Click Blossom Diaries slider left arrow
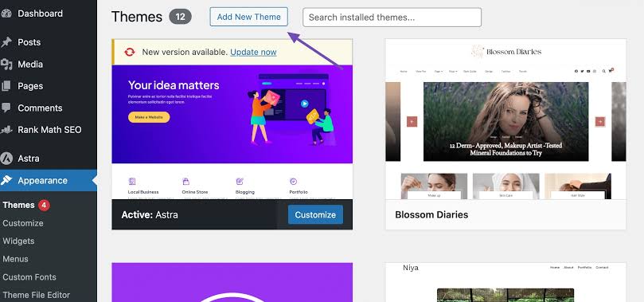644x302 pixels. [412, 122]
